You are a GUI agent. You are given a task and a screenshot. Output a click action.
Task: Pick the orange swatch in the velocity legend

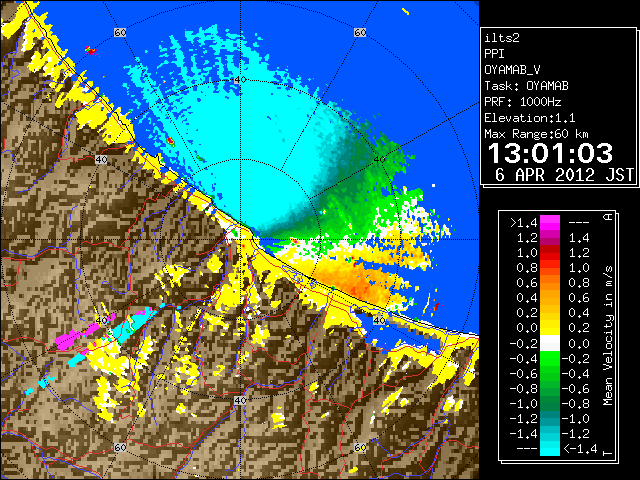click(x=550, y=283)
